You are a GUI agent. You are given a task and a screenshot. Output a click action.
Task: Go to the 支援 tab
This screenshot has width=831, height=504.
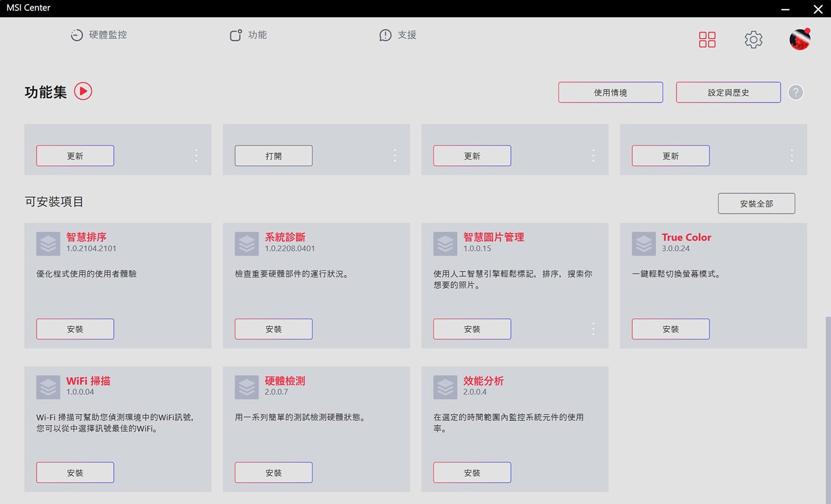398,35
